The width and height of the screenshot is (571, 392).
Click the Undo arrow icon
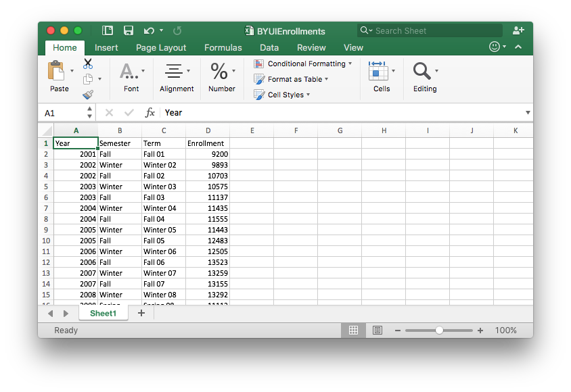[147, 30]
